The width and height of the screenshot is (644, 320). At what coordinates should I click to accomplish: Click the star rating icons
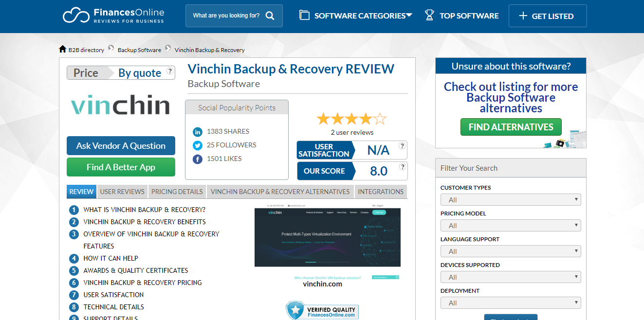[352, 119]
